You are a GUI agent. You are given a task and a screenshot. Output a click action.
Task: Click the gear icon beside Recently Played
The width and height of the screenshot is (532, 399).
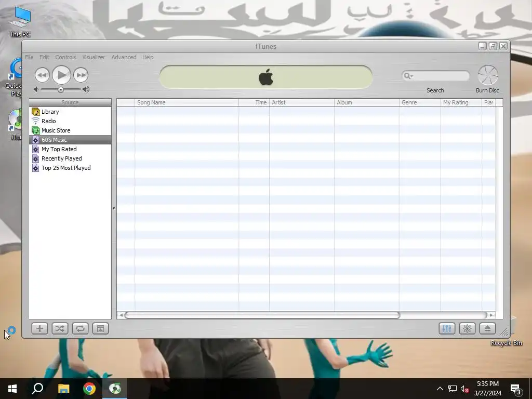(x=36, y=158)
